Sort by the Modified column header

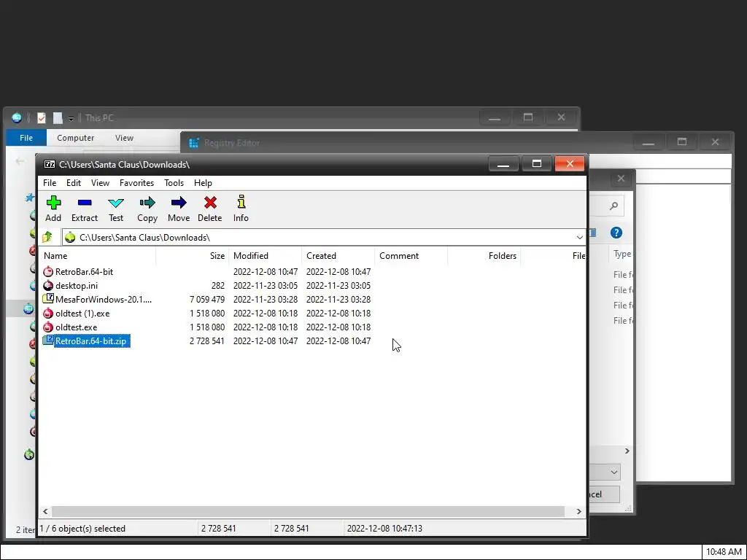coord(266,256)
